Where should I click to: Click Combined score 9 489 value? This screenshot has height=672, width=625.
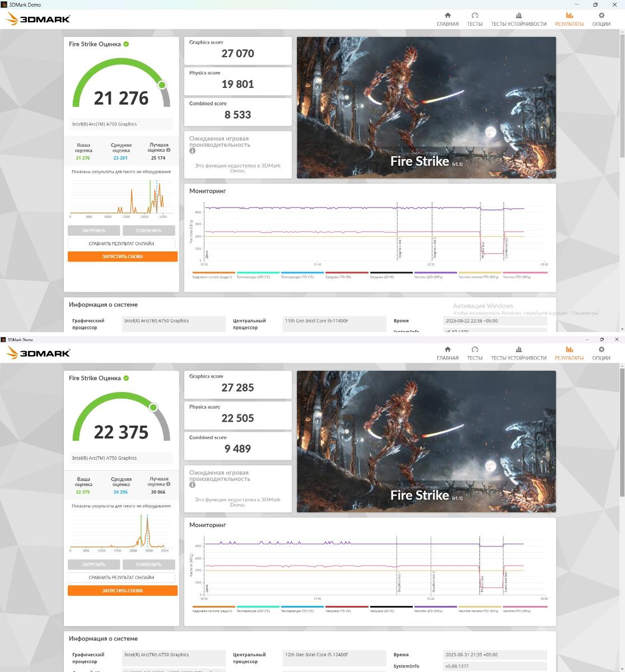[x=237, y=449]
